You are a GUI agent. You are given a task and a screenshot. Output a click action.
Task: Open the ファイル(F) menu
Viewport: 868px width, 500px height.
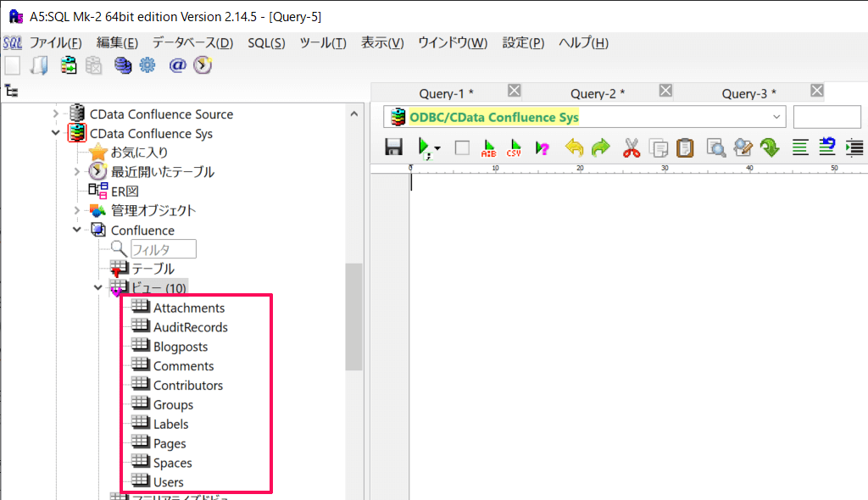pyautogui.click(x=55, y=42)
